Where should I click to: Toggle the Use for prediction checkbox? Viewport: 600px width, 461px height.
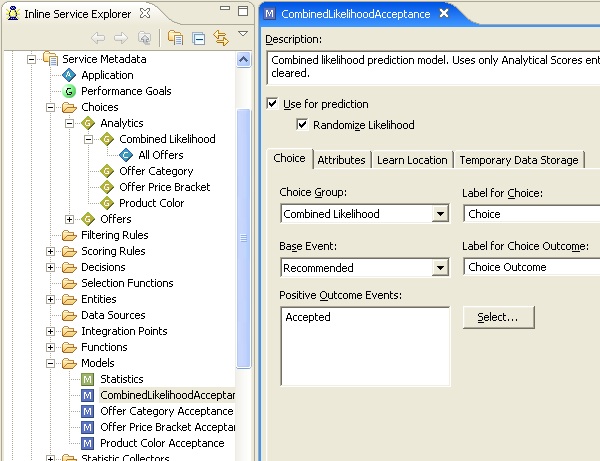pos(272,104)
